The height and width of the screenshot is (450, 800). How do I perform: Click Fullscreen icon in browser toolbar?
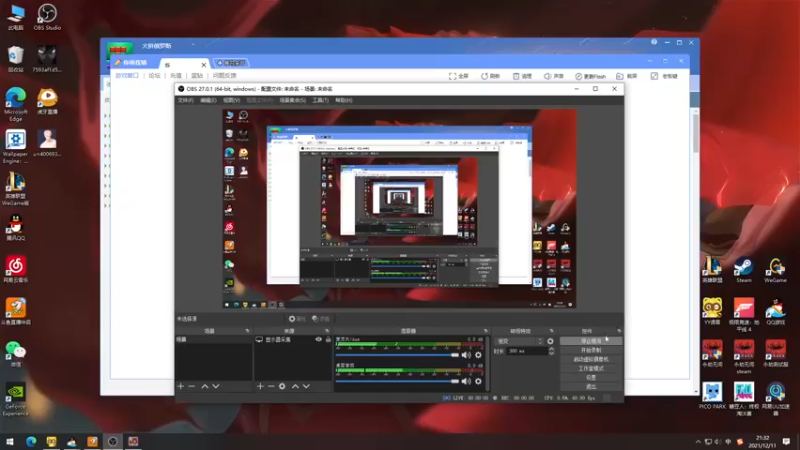[458, 76]
